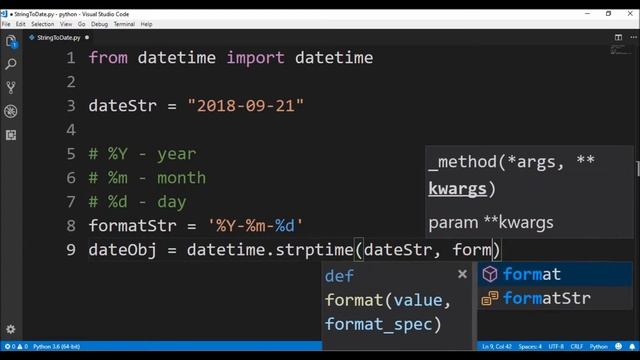The image size is (640, 360).
Task: Open the Edit menu
Action: pyautogui.click(x=20, y=24)
